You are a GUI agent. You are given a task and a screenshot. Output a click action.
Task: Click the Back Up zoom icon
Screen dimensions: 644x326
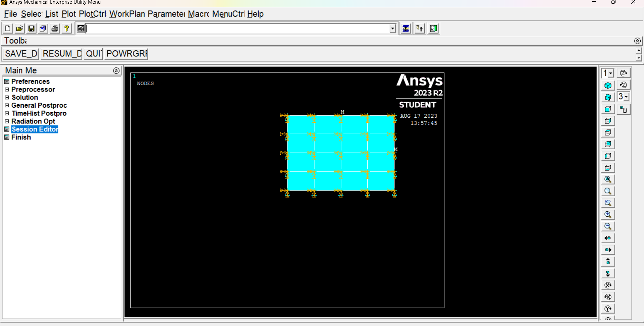pos(608,203)
